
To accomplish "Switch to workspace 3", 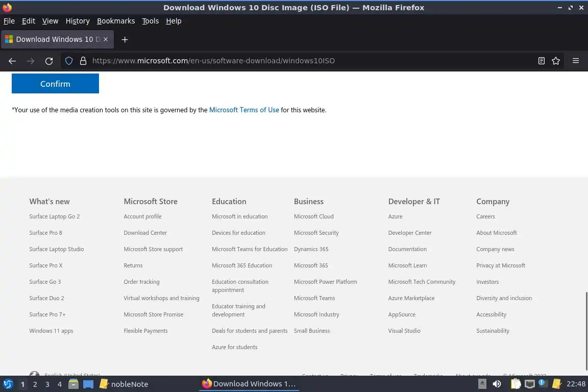I will (47, 384).
